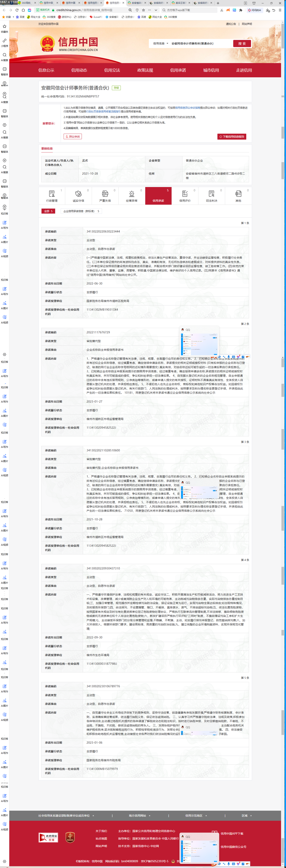The width and height of the screenshot is (286, 868).
Task: Select the 司法判决 category icon
Action: tap(211, 196)
